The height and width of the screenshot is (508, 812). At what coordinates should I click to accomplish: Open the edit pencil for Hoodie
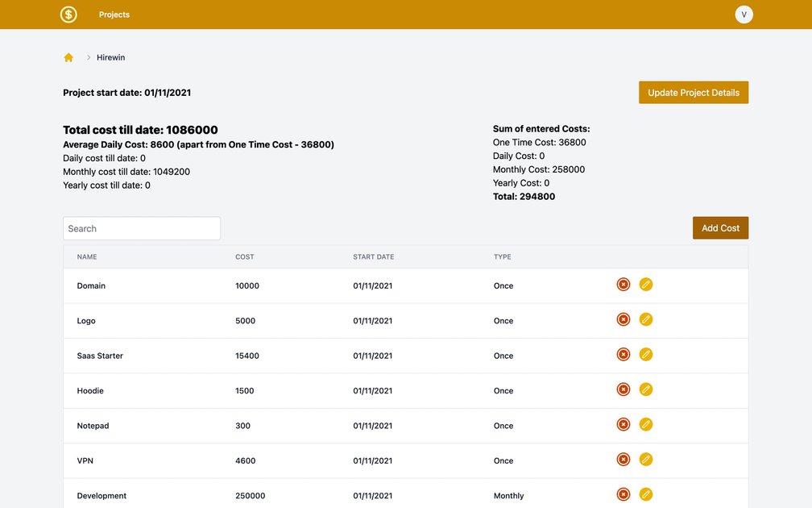(x=645, y=389)
